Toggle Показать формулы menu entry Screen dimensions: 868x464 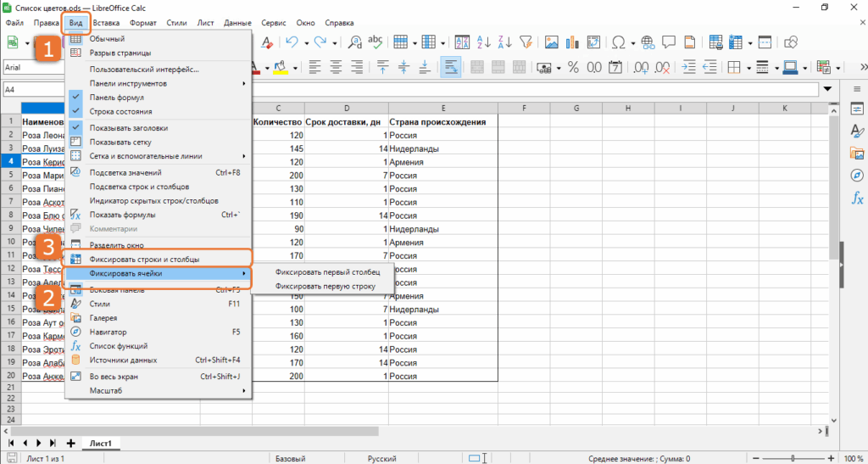159,215
